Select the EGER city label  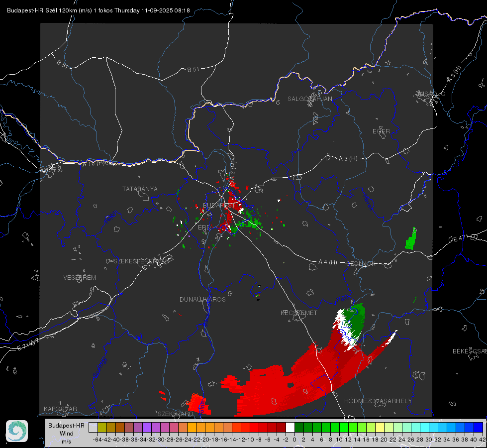click(x=381, y=131)
